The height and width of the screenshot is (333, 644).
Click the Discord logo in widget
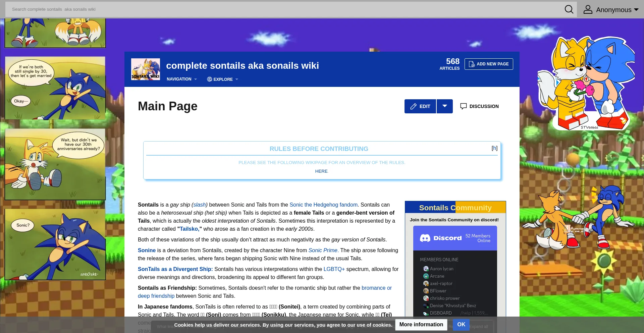click(x=425, y=238)
